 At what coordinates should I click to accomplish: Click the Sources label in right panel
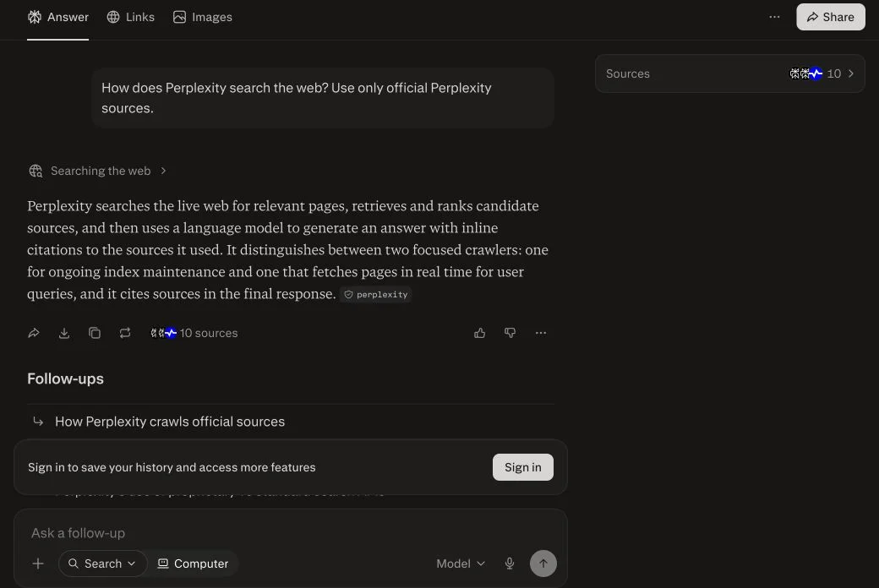point(627,73)
